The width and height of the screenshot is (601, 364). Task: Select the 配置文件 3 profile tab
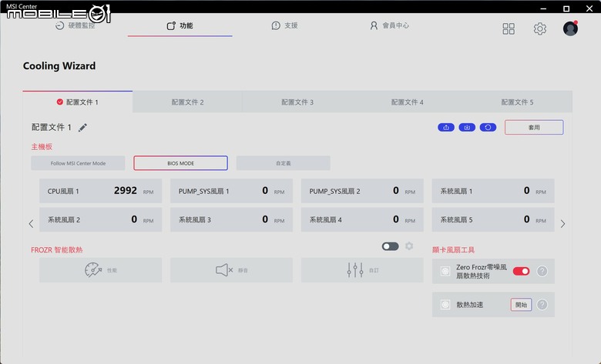[297, 102]
